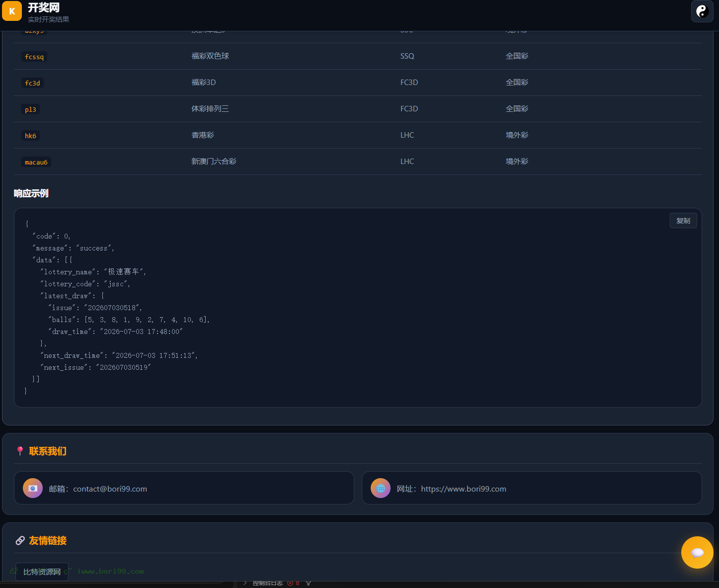Click the contact@bori99.com email text

tap(110, 489)
